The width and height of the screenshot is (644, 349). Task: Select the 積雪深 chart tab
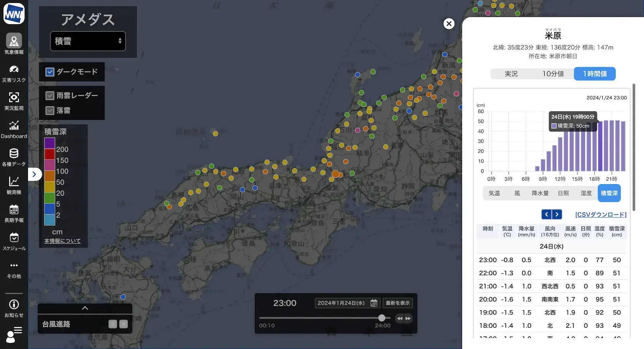click(609, 193)
